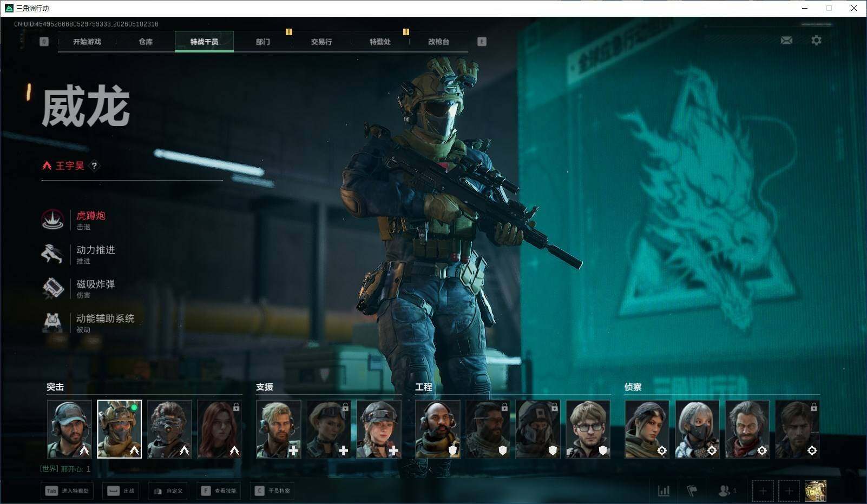The width and height of the screenshot is (867, 504).
Task: Click the flag icon in bottom bar
Action: tap(692, 490)
